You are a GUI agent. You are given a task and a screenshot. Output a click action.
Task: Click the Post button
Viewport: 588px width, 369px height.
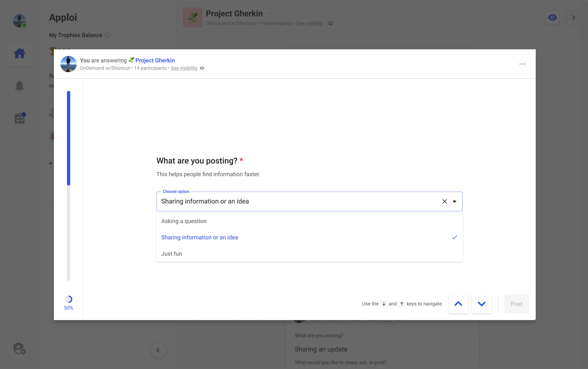pos(516,304)
